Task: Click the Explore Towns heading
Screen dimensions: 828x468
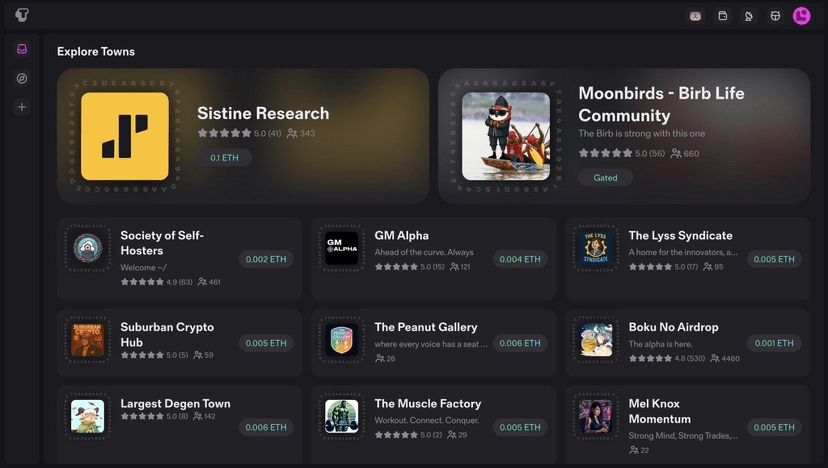Action: [96, 51]
